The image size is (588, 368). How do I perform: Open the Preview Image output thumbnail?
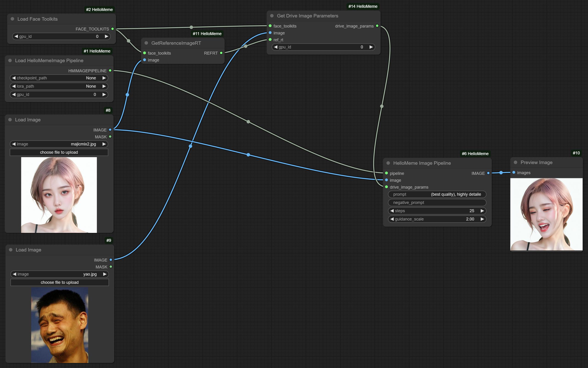(546, 214)
